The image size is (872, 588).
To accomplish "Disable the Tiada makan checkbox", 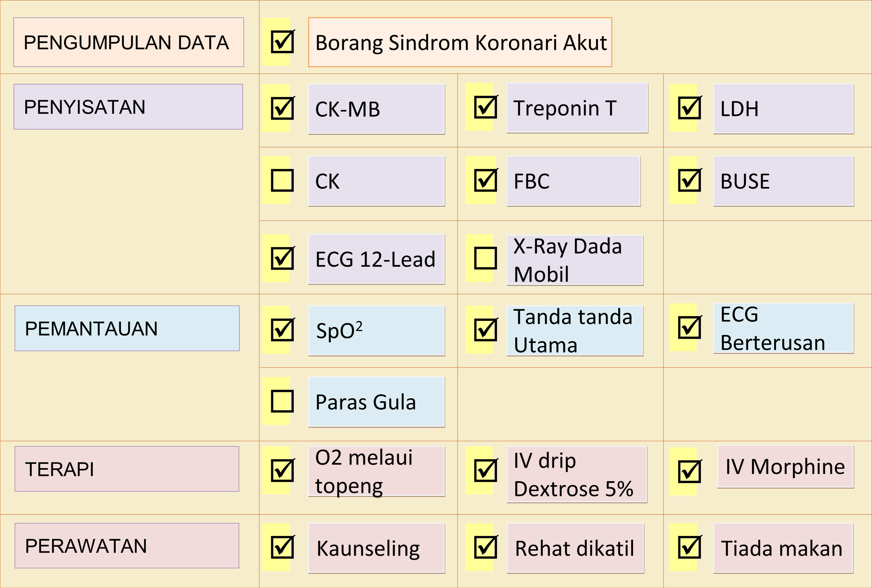I will (x=689, y=547).
